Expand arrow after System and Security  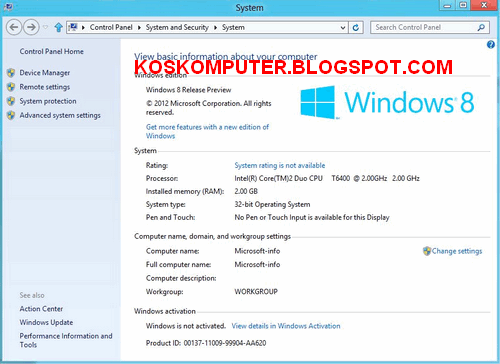pyautogui.click(x=215, y=28)
